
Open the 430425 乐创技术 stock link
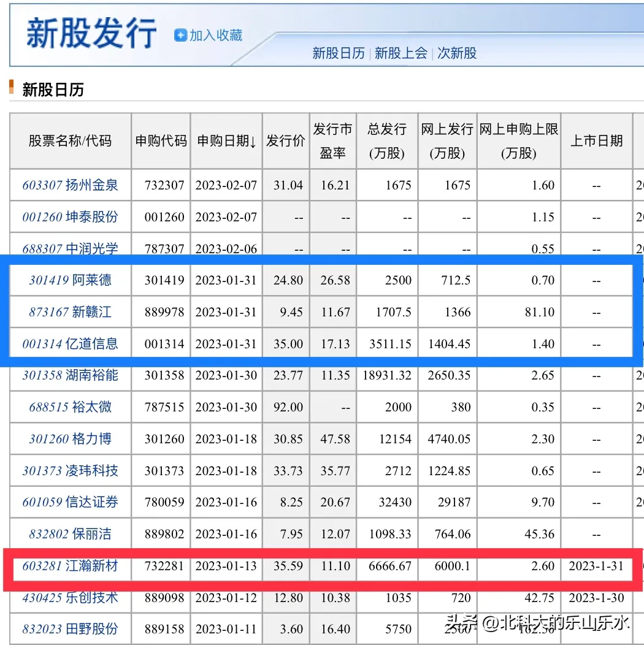pos(71,597)
